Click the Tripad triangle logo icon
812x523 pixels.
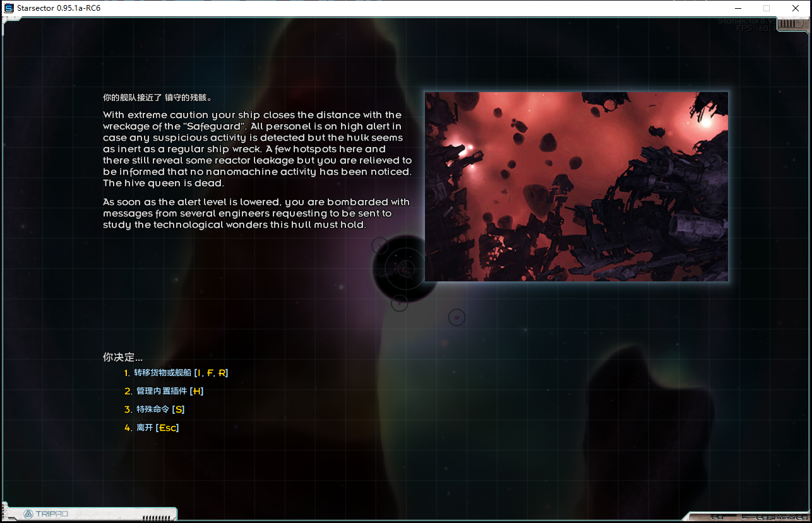27,514
